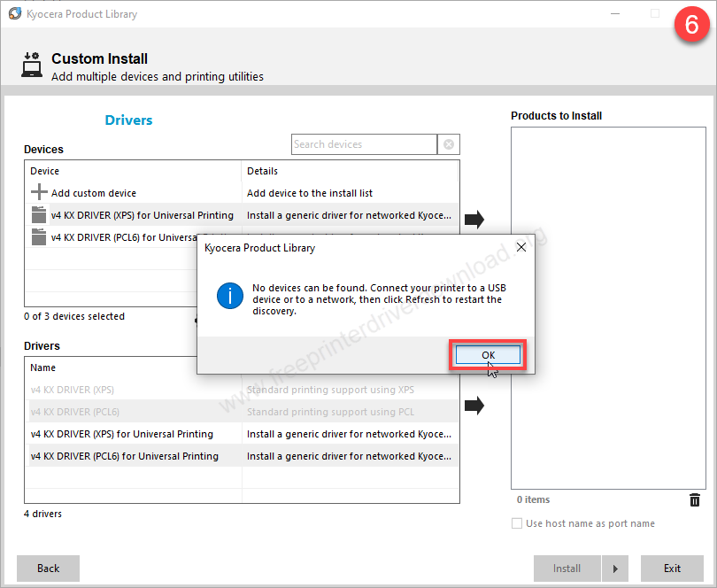Click OK in the no devices dialog

click(x=488, y=355)
